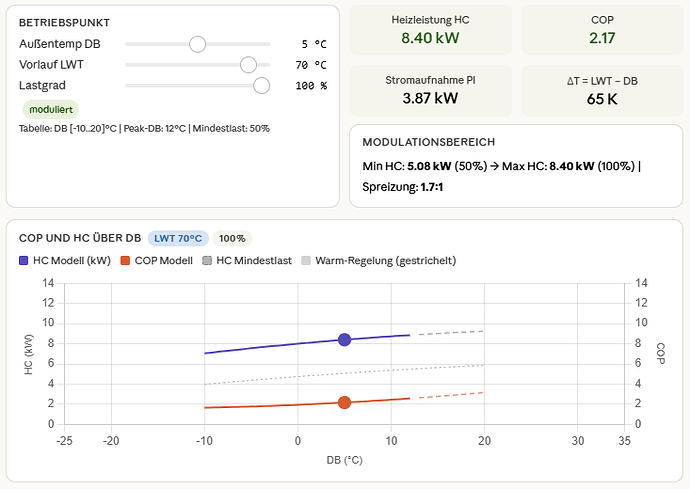Viewport: 690px width, 489px height.
Task: Click the HC Modell (kW) legend label
Action: point(72,261)
